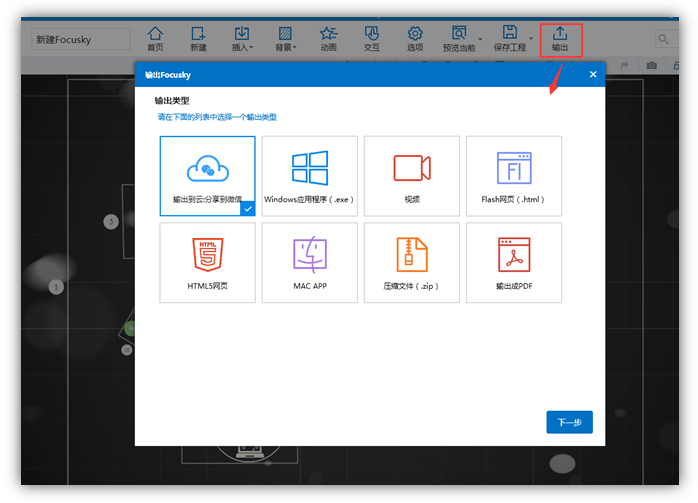Viewport: 698px width, 503px height.
Task: Click the 下一步 next step button
Action: tap(569, 422)
